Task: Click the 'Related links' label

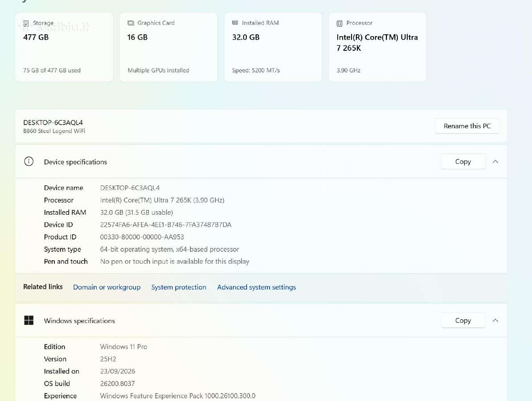Action: click(x=43, y=286)
